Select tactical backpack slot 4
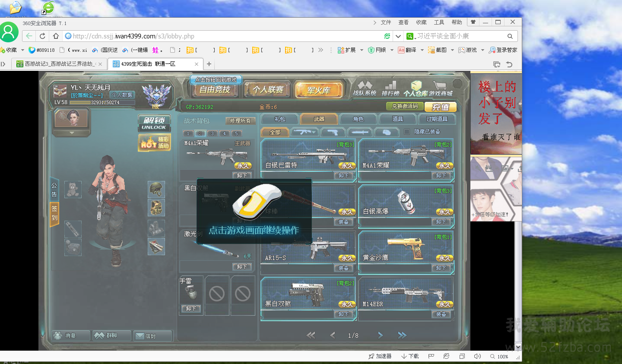 [x=224, y=133]
